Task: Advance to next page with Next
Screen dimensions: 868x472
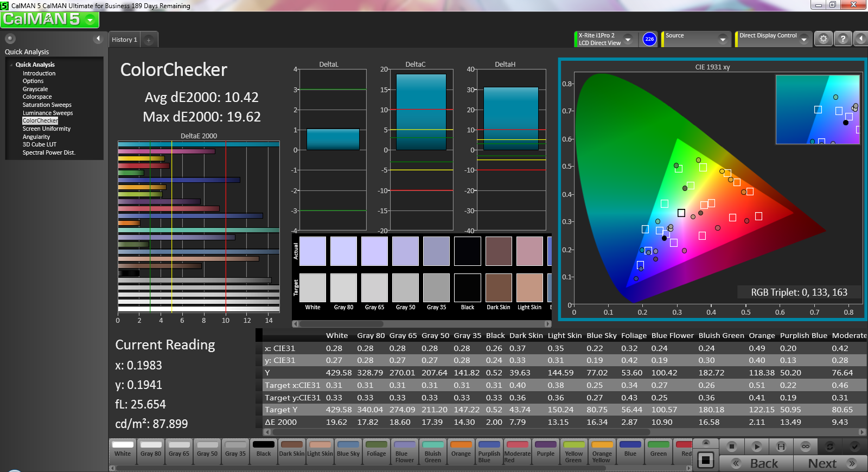Action: tap(830, 463)
